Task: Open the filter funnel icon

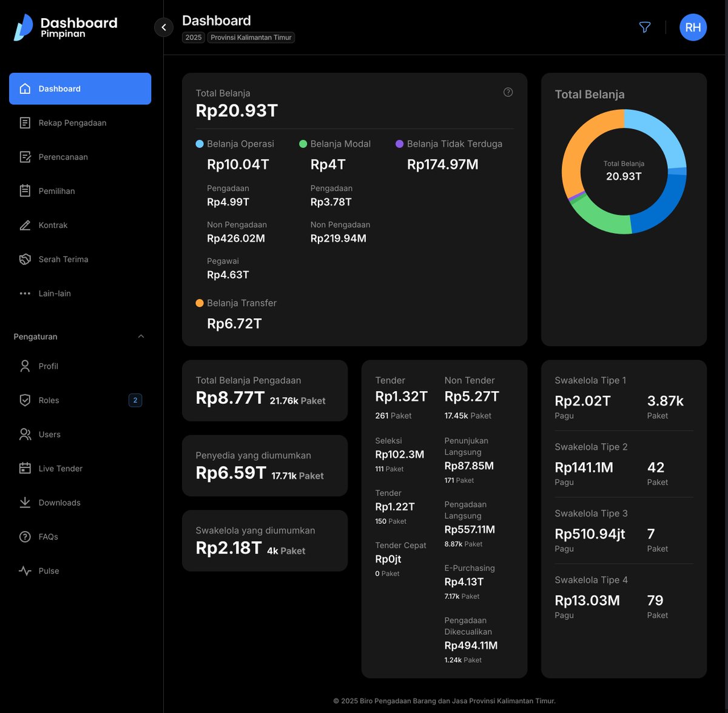Action: 645,27
